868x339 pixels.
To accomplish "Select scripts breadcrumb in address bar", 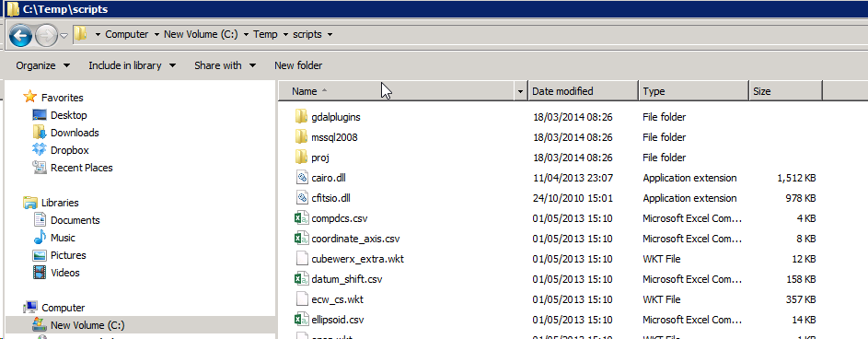I will coord(307,34).
